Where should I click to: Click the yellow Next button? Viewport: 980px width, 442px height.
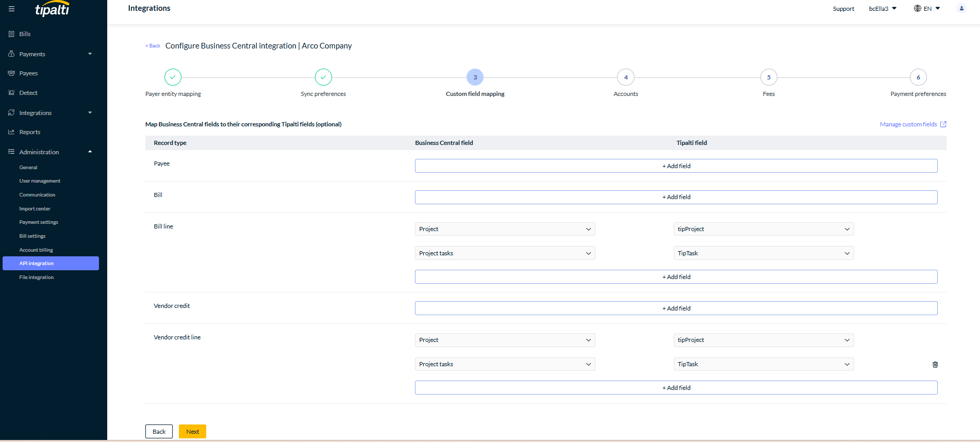[x=192, y=432]
